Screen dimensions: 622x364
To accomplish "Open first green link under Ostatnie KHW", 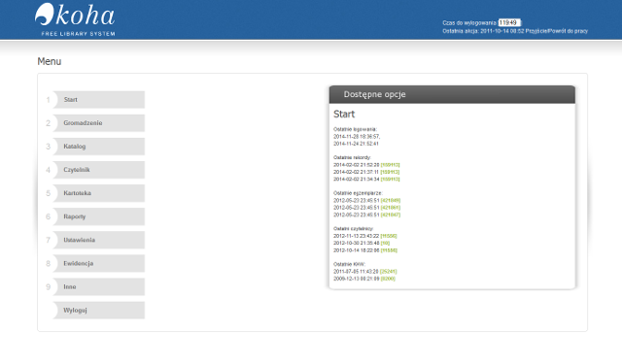I will (x=388, y=272).
